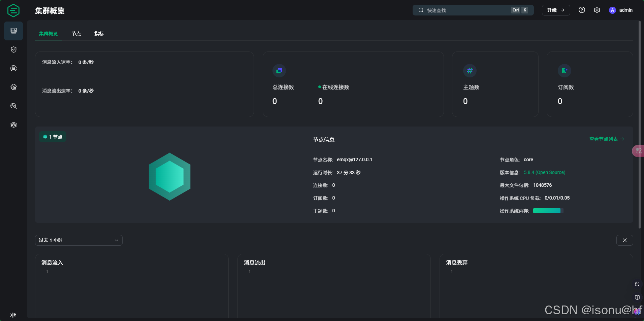The image size is (644, 321).
Task: Open the 查看节点列表 link
Action: [606, 139]
